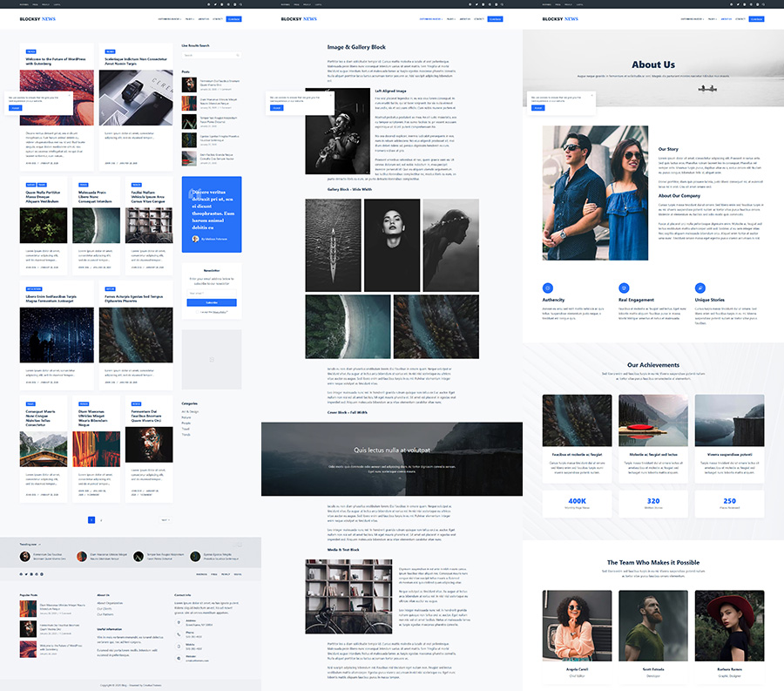Open the rowing boat gallery image
784x691 pixels.
point(326,245)
